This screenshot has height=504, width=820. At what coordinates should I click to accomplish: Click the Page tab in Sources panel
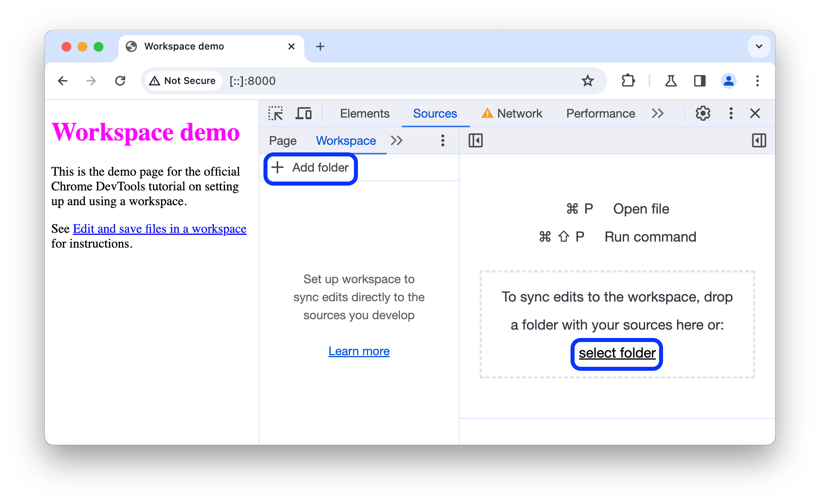click(283, 140)
